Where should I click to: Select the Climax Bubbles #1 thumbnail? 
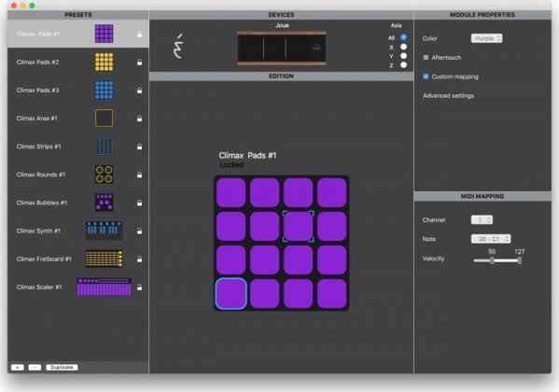105,203
